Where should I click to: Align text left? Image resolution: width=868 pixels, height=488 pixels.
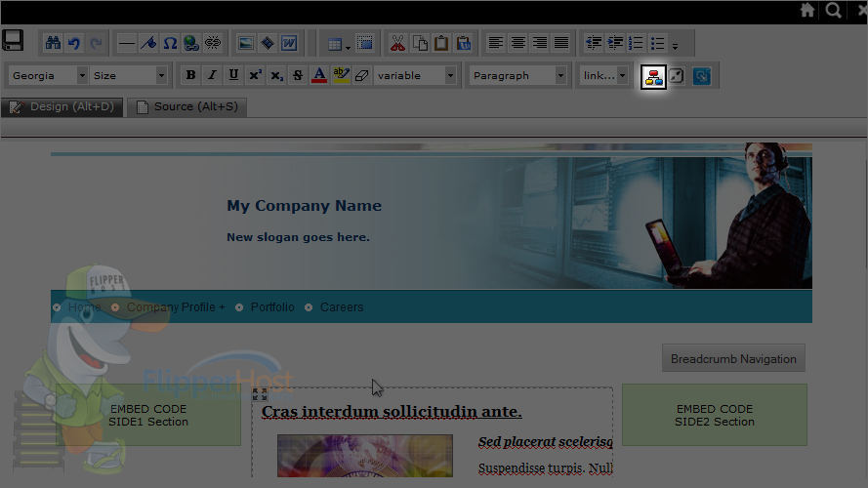point(496,43)
